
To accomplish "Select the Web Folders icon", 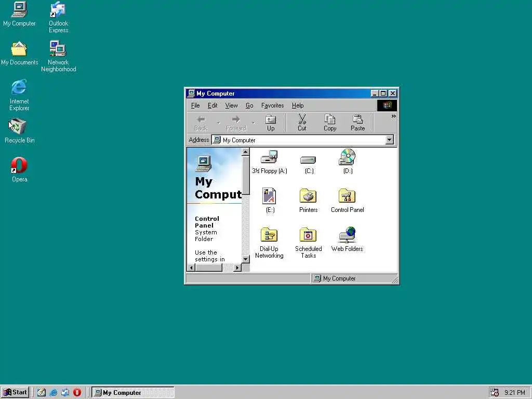I will pyautogui.click(x=347, y=240).
